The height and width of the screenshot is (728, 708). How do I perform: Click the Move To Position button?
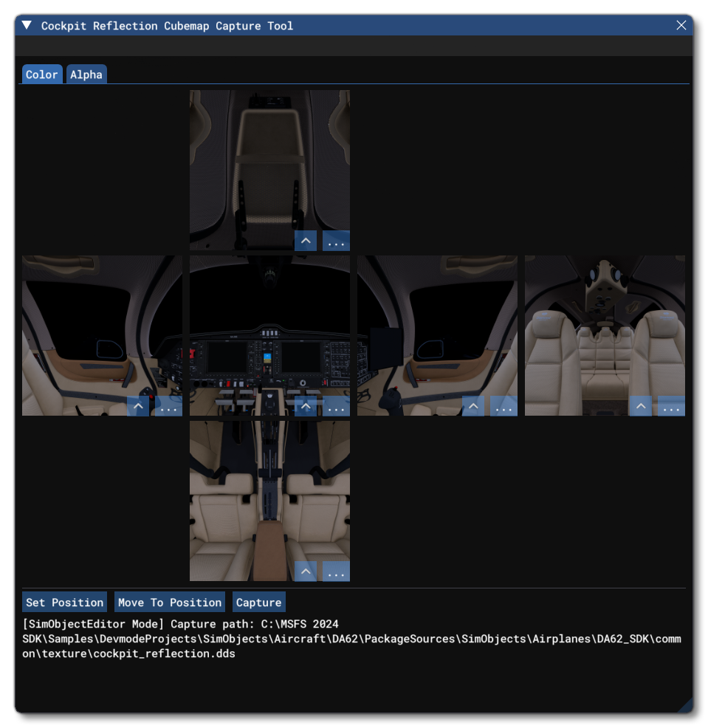pyautogui.click(x=170, y=602)
